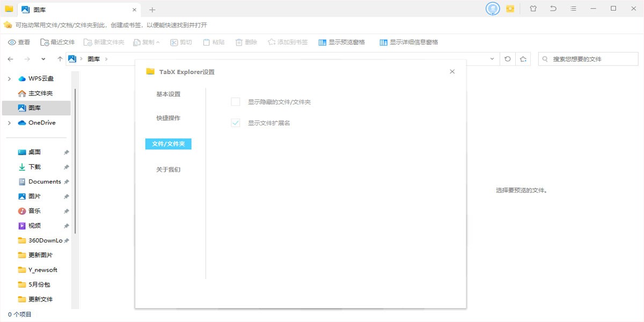Viewport: 644px width, 322px height.
Task: Click the yellow smiley badge icon
Action: (510, 9)
